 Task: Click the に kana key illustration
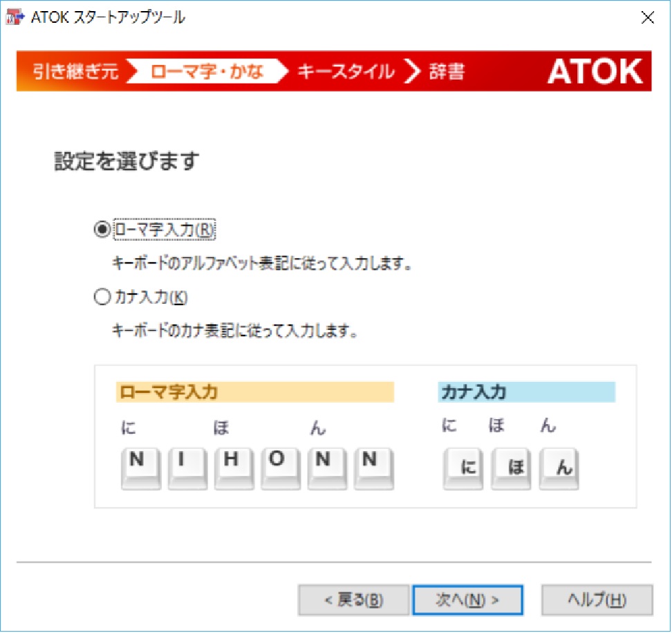pyautogui.click(x=463, y=469)
